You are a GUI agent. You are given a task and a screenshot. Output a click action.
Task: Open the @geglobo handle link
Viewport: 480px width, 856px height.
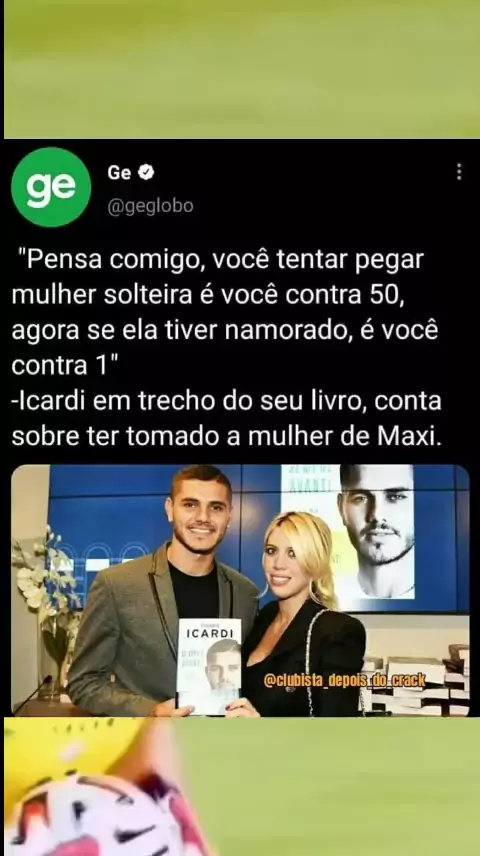pyautogui.click(x=150, y=206)
